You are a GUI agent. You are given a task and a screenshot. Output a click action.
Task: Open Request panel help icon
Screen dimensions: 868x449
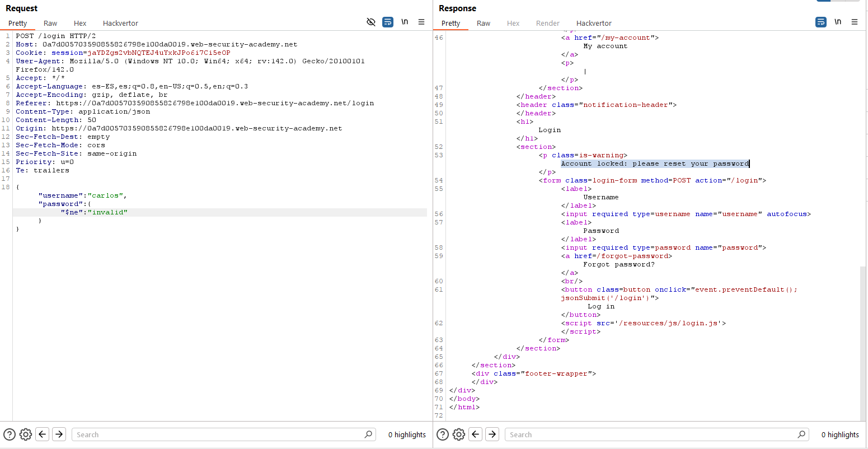pyautogui.click(x=10, y=434)
